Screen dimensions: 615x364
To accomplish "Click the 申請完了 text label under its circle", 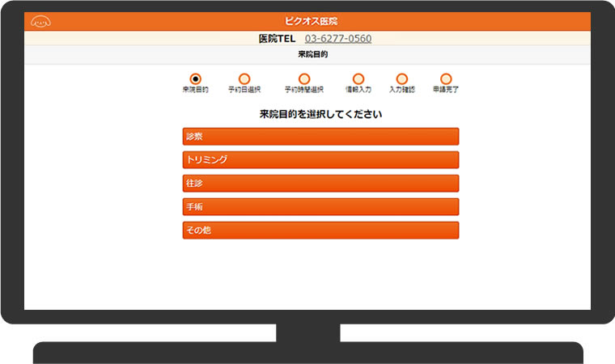I will 446,90.
